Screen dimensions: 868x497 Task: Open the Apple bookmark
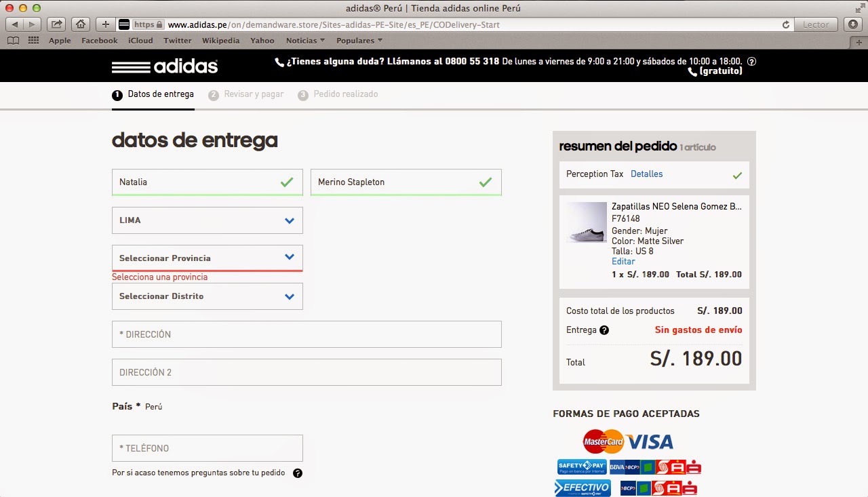[60, 41]
